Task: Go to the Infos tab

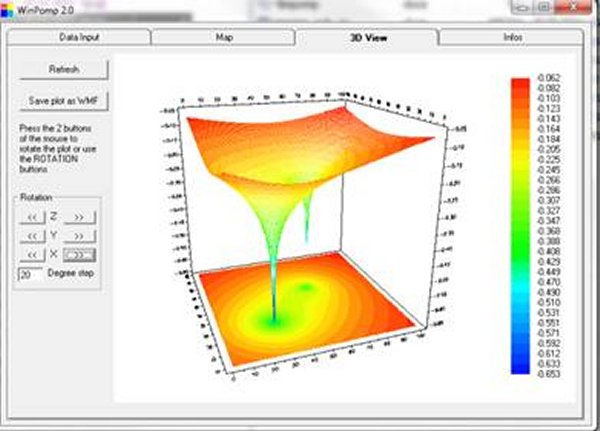Action: [511, 37]
